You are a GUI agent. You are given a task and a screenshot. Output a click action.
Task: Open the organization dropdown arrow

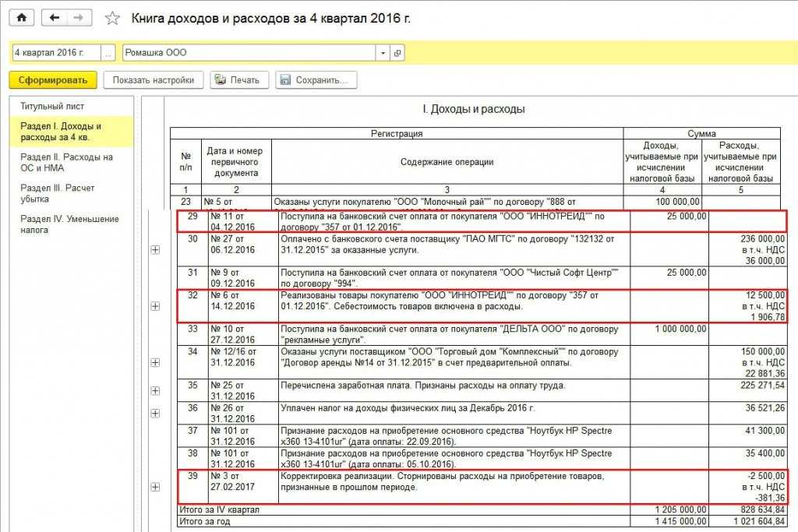tap(383, 52)
